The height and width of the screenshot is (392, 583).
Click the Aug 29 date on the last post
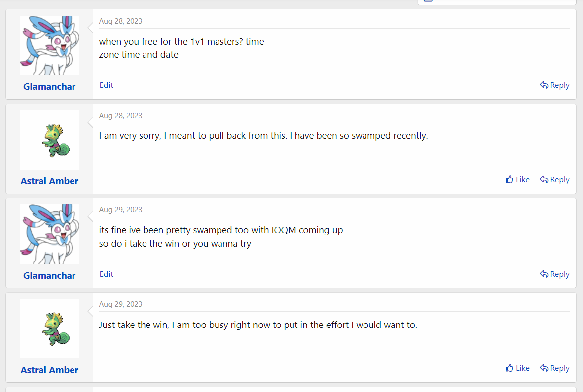121,304
